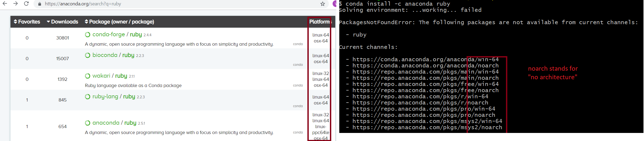Open the ruby-lang owner link
This screenshot has height=141, width=644.
tap(105, 97)
